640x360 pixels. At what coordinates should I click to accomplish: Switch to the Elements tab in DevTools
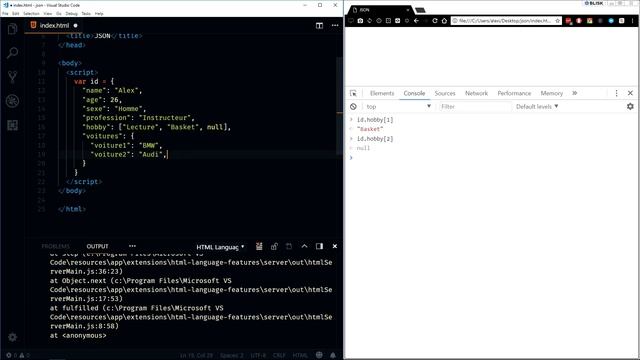382,93
